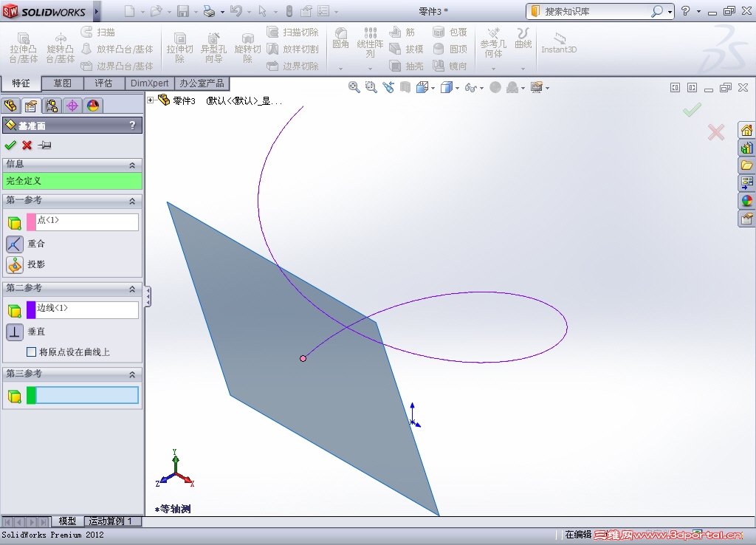Viewport: 756px width, 545px height.
Task: Switch to the DimXpert tab
Action: (149, 83)
